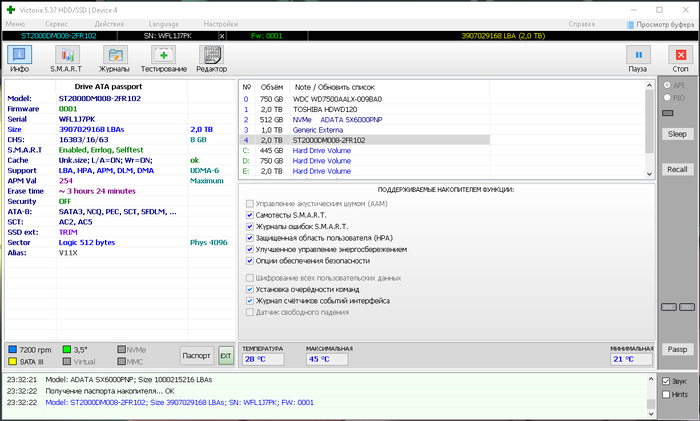
Task: Click the МАКСИМАЛЬНАЯ 45 °C field
Action: (327, 359)
